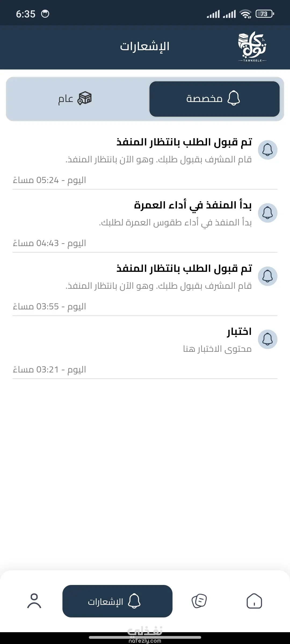Open first تم قبول الطلب بانتظار المنفذ notification

184,142
